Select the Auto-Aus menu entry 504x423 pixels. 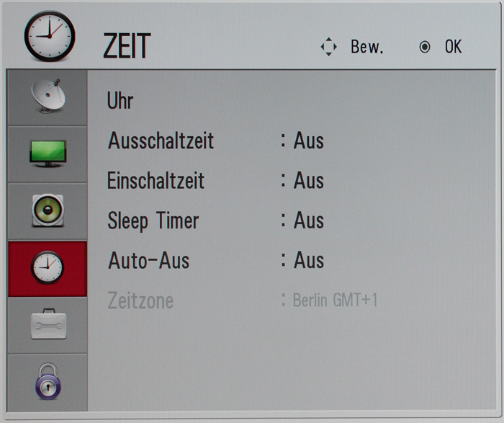(149, 260)
